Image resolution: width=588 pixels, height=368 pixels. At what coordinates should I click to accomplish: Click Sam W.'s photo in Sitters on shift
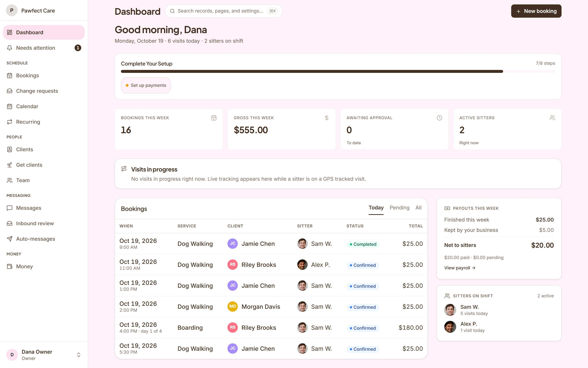pyautogui.click(x=450, y=310)
